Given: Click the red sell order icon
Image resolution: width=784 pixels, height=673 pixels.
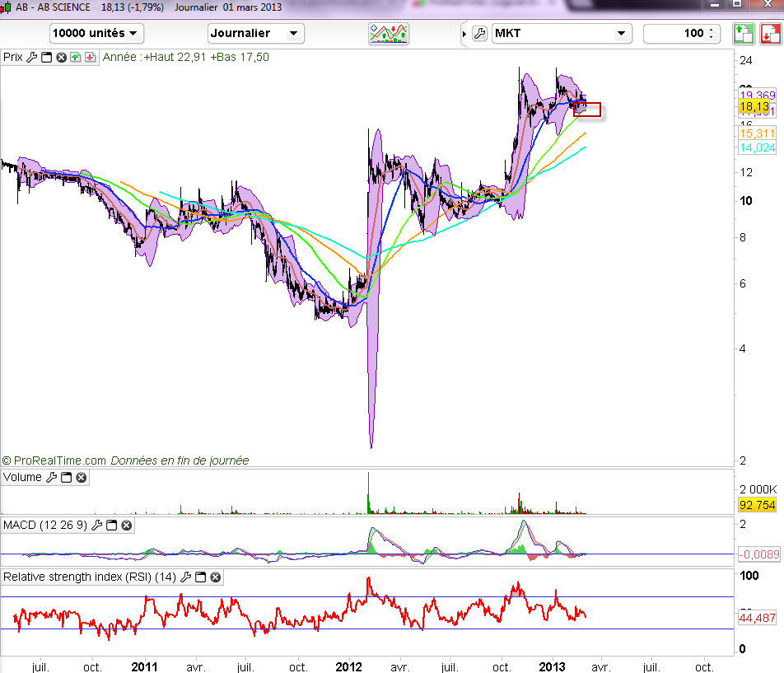Looking at the screenshot, I should click(770, 34).
